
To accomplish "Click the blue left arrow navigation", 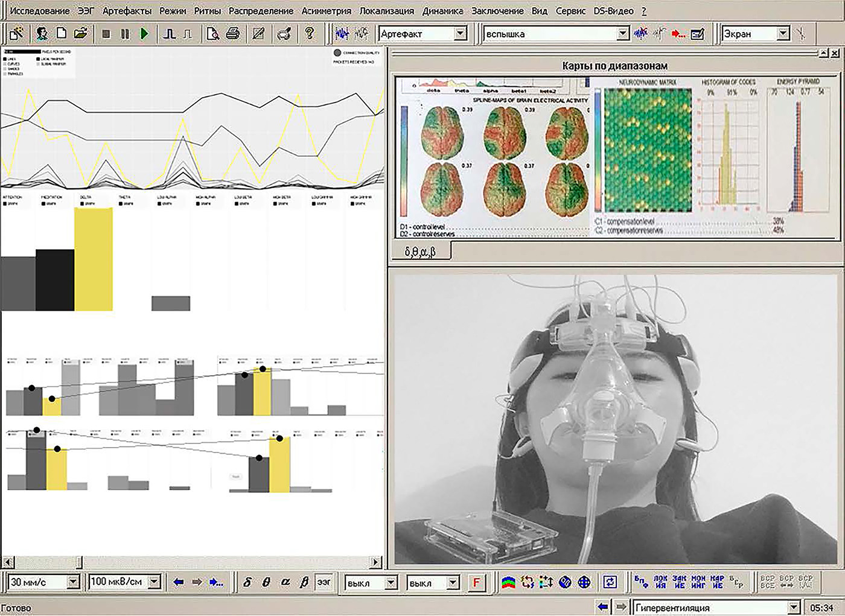I will coord(178,582).
